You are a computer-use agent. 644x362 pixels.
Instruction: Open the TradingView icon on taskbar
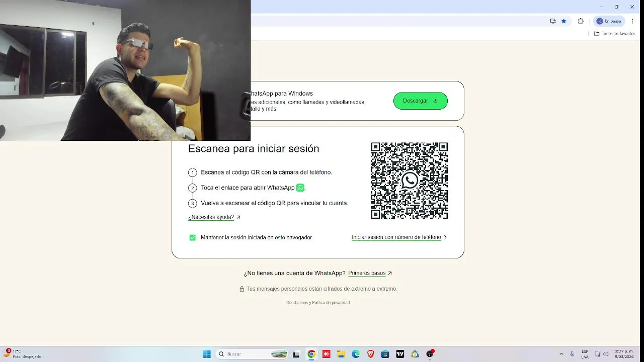click(400, 354)
